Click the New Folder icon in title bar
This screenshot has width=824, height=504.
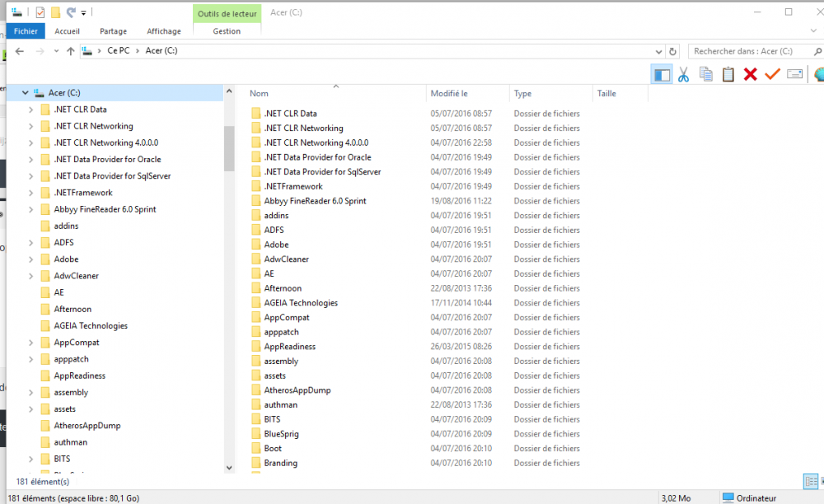point(55,12)
